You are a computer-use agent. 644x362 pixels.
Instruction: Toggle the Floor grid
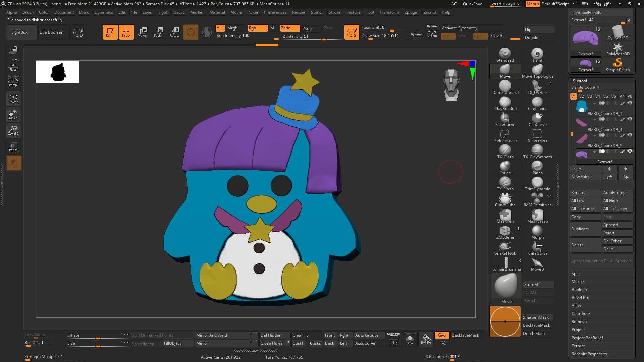click(13, 66)
